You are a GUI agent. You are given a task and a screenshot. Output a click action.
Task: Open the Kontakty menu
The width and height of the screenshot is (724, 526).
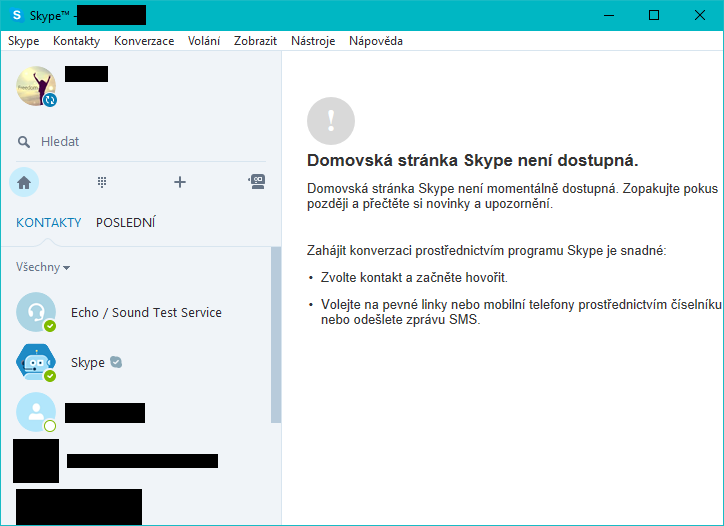tap(76, 41)
